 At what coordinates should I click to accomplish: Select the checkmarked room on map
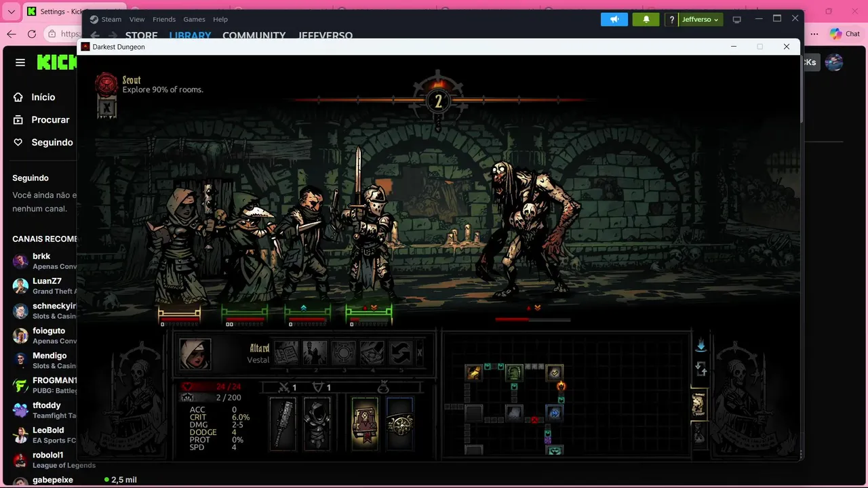pyautogui.click(x=555, y=372)
